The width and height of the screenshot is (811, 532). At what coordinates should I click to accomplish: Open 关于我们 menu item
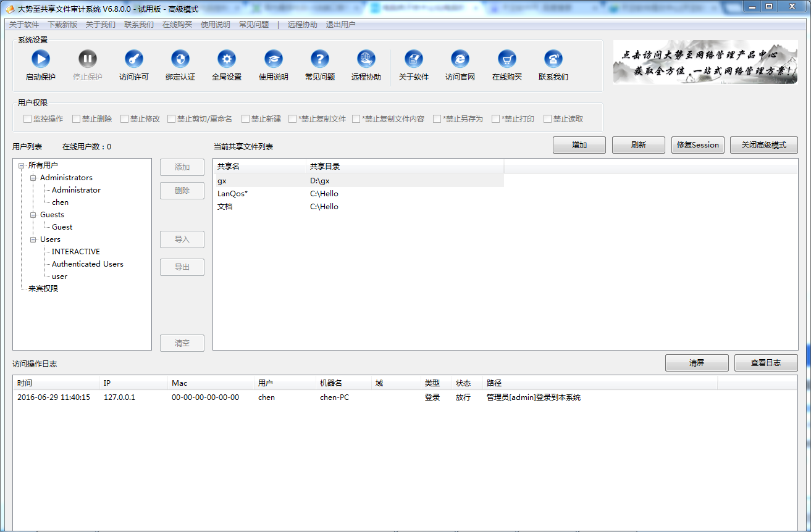(x=101, y=25)
